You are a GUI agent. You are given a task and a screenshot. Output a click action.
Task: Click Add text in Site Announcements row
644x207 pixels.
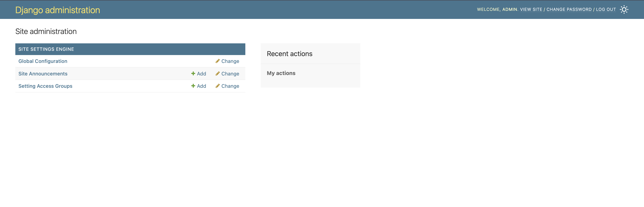[x=201, y=74]
